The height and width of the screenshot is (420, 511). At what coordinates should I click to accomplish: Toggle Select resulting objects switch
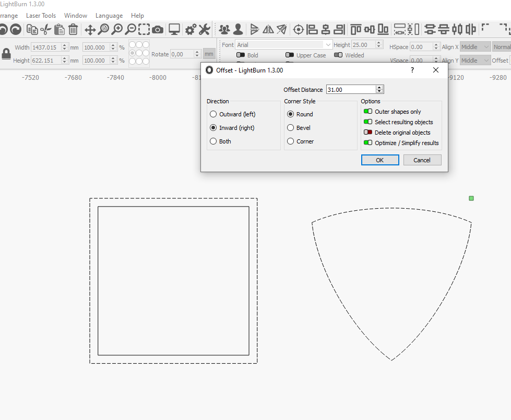coord(368,122)
